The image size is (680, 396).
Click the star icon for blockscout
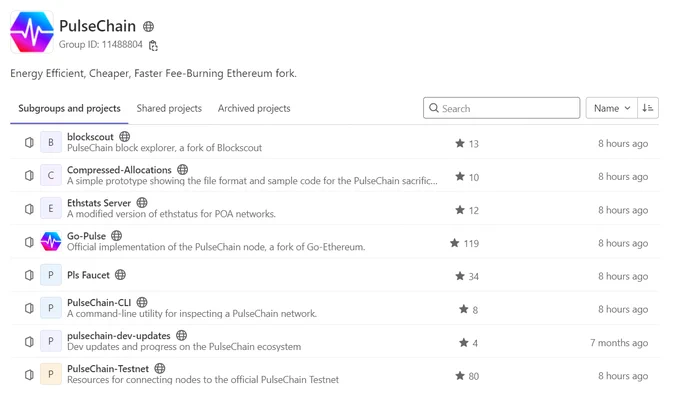coord(460,143)
